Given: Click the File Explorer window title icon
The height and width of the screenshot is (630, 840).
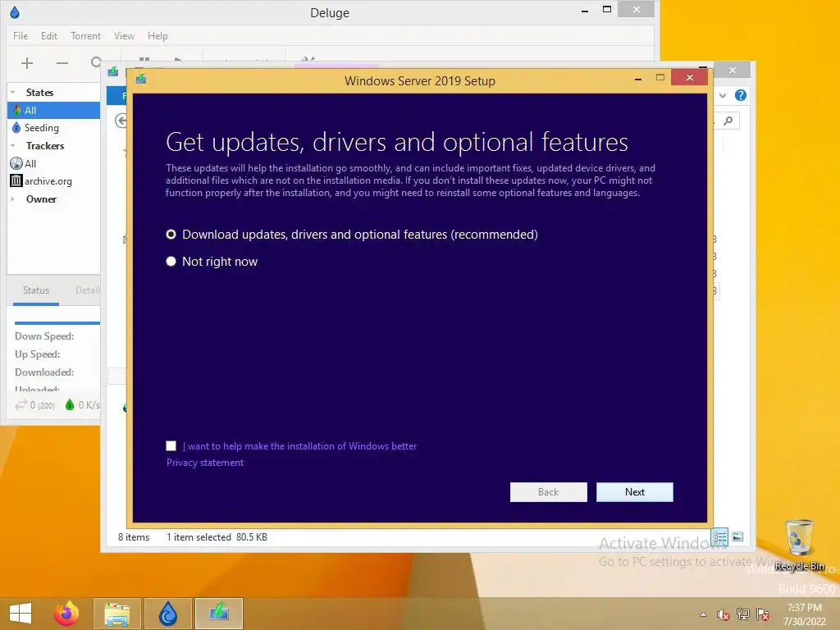Looking at the screenshot, I should (113, 72).
